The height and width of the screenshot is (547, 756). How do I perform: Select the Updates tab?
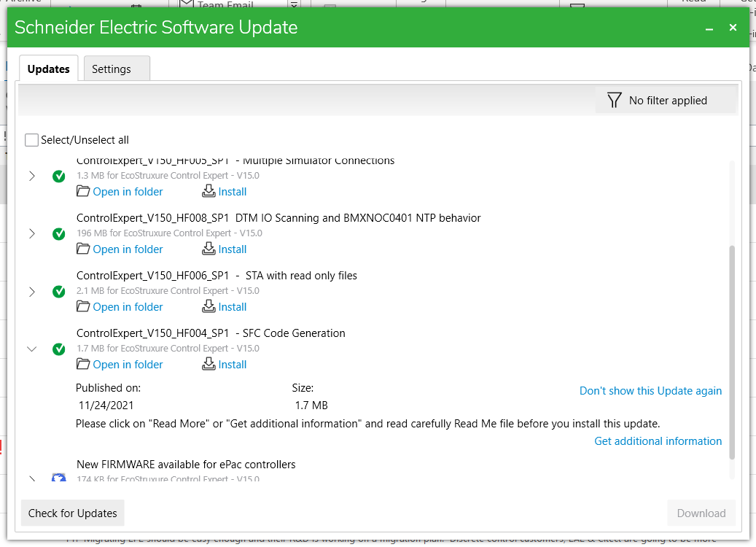pos(48,69)
